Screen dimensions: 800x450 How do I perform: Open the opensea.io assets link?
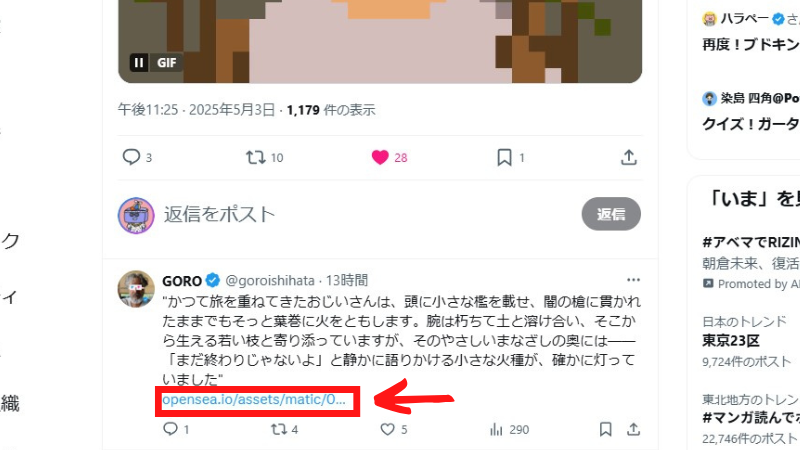coord(254,399)
